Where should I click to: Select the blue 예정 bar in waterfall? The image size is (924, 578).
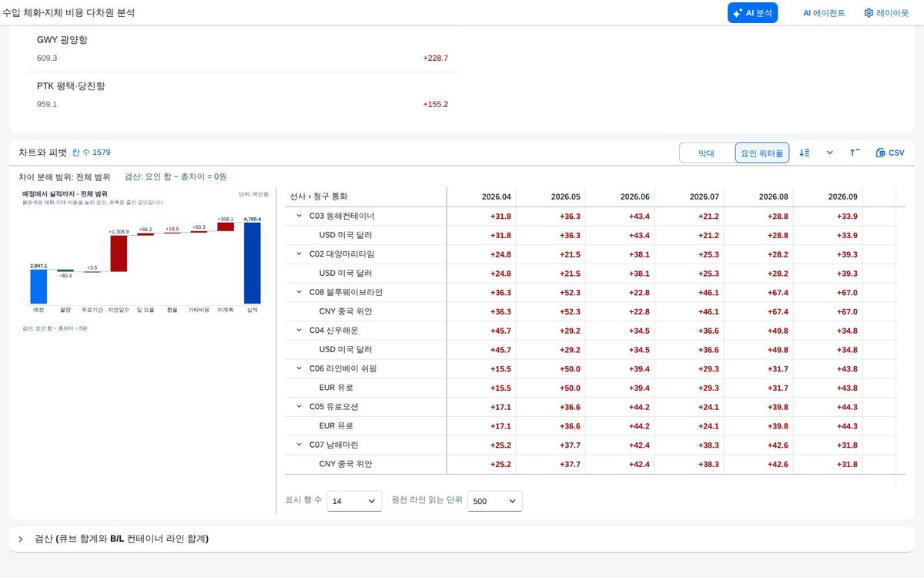[38, 286]
